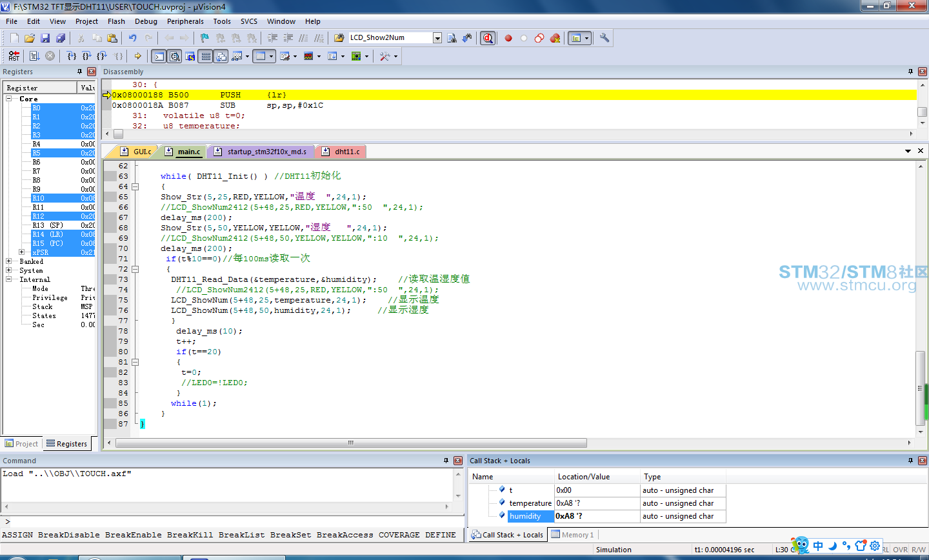
Task: Toggle auto-hide pin on Disassembly panel
Action: [911, 72]
